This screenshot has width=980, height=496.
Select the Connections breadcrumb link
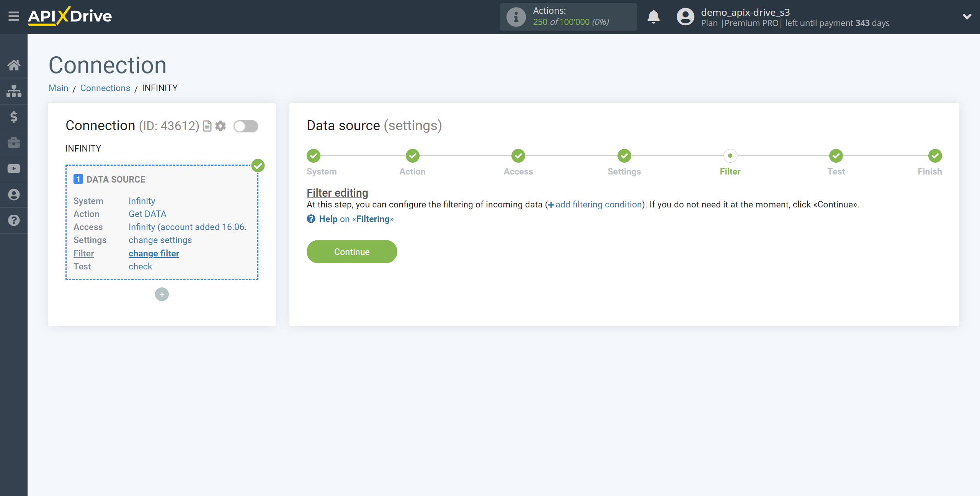pos(105,88)
